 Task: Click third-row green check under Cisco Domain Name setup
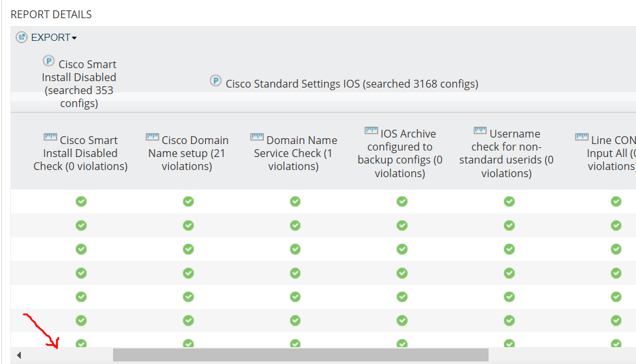click(x=188, y=249)
